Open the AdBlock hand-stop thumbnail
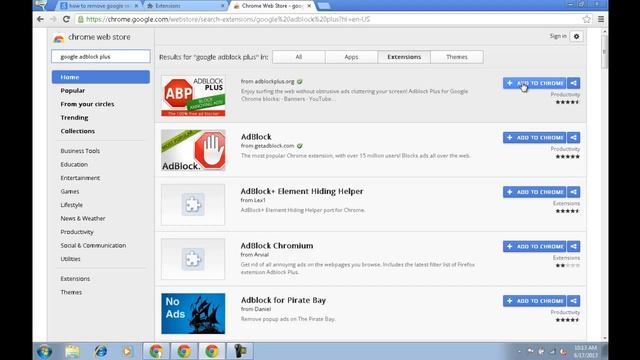Screen dimensions: 640x360 coord(193,150)
